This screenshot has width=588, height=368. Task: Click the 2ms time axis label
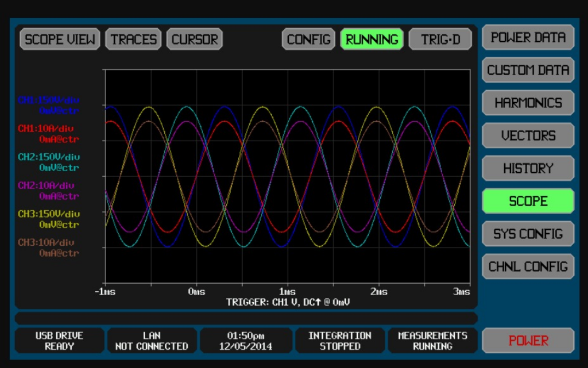click(x=379, y=291)
